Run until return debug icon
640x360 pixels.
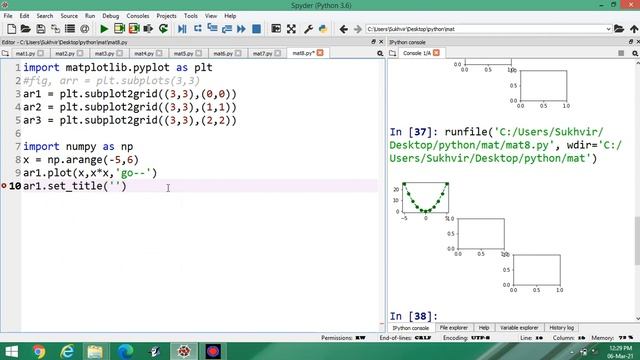click(227, 29)
